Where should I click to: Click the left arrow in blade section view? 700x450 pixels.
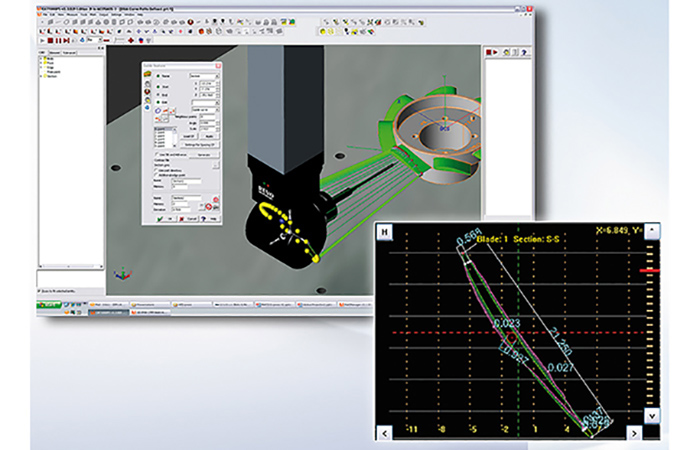click(384, 433)
